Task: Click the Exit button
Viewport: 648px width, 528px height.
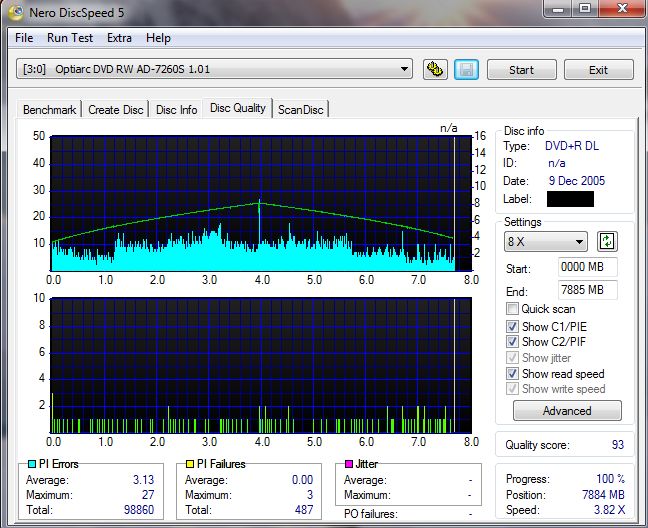Action: tap(598, 70)
